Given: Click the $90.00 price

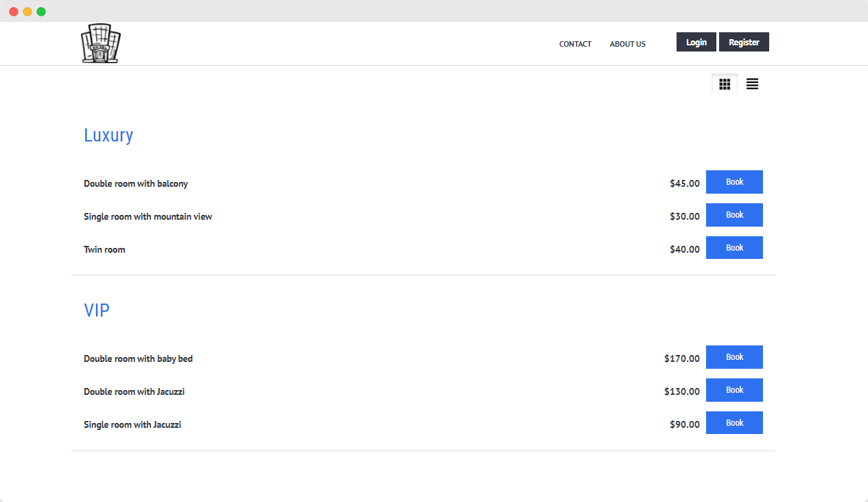Looking at the screenshot, I should [685, 425].
